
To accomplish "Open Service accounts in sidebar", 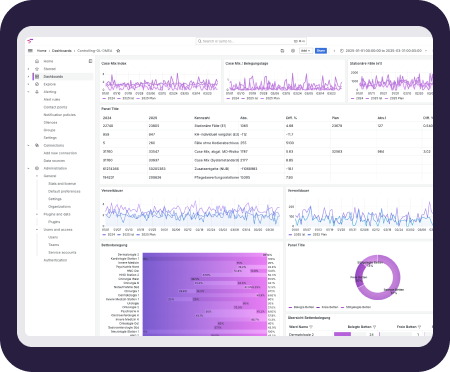I will pos(62,253).
